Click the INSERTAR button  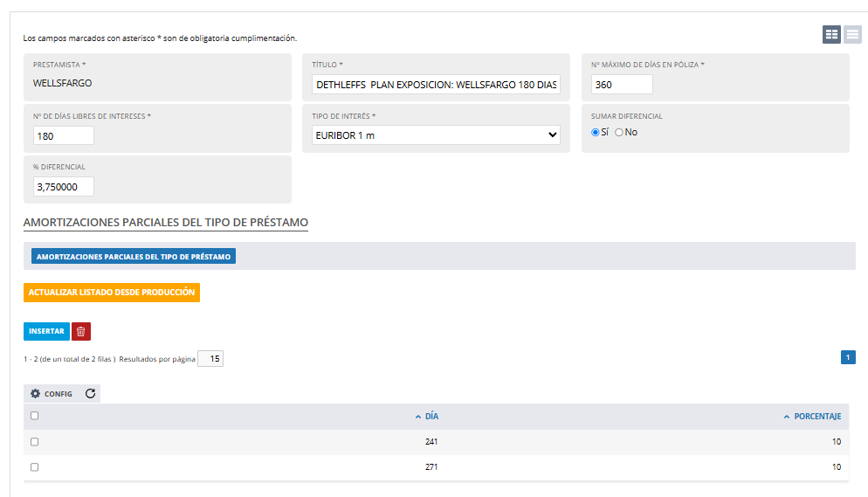pos(46,331)
